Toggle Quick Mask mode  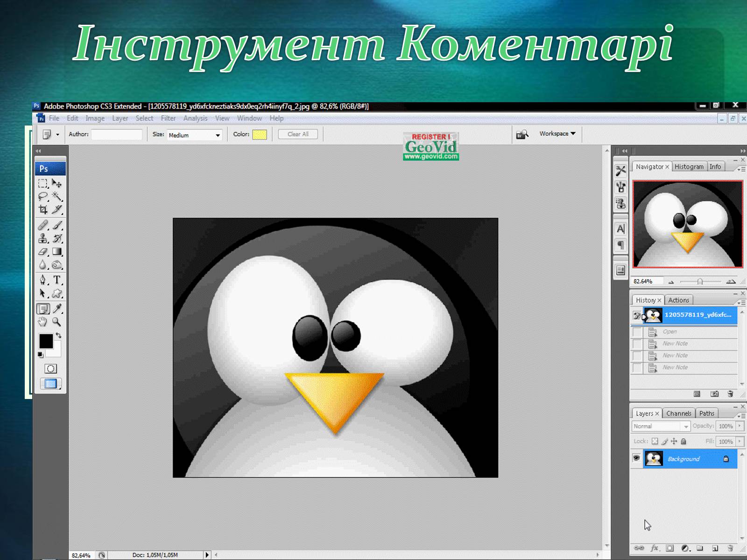point(50,369)
